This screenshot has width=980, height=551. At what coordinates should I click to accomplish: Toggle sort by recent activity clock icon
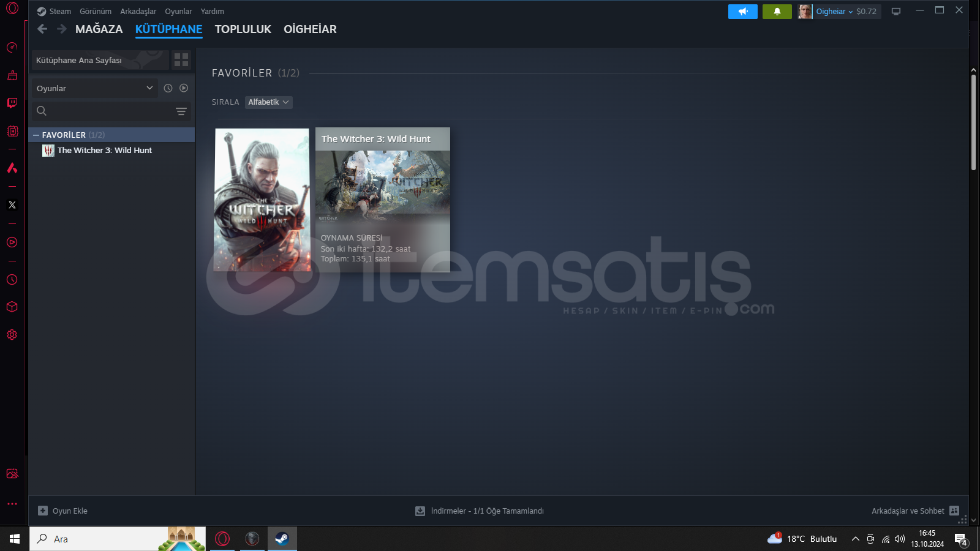[168, 88]
